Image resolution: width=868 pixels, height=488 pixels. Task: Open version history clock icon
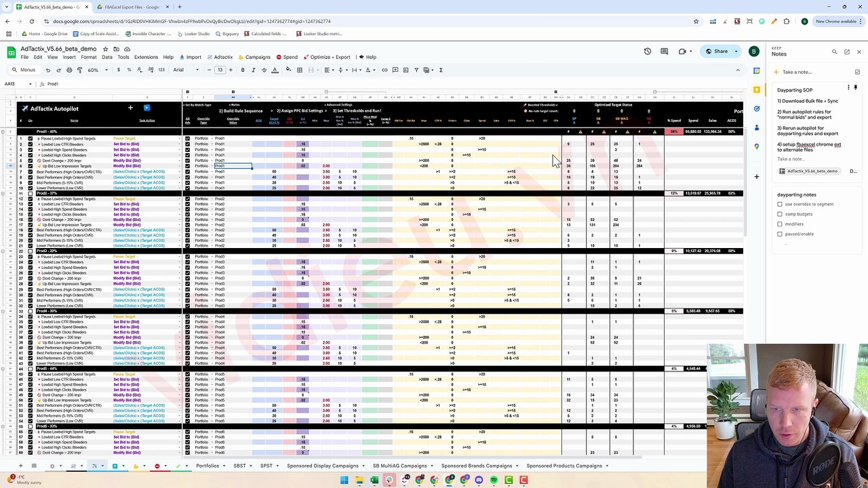648,51
